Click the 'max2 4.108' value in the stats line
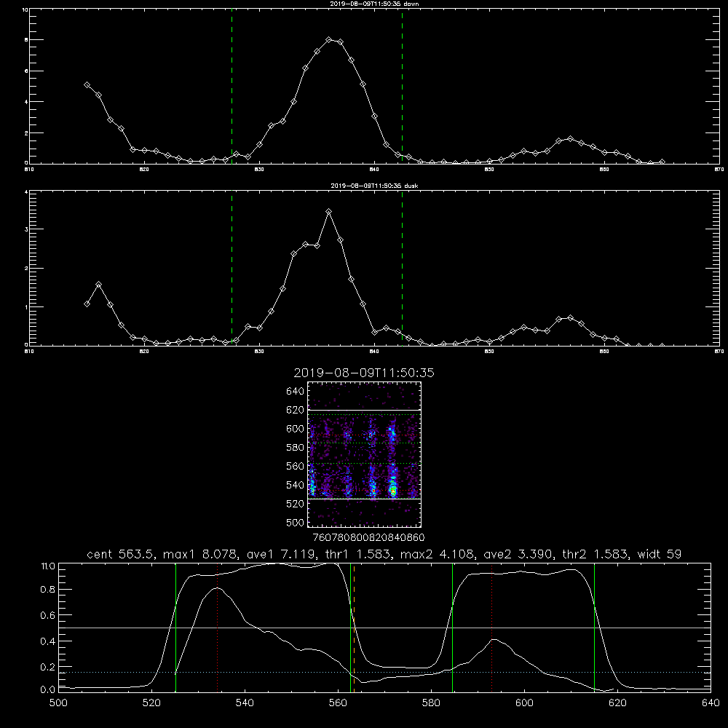 coord(439,554)
